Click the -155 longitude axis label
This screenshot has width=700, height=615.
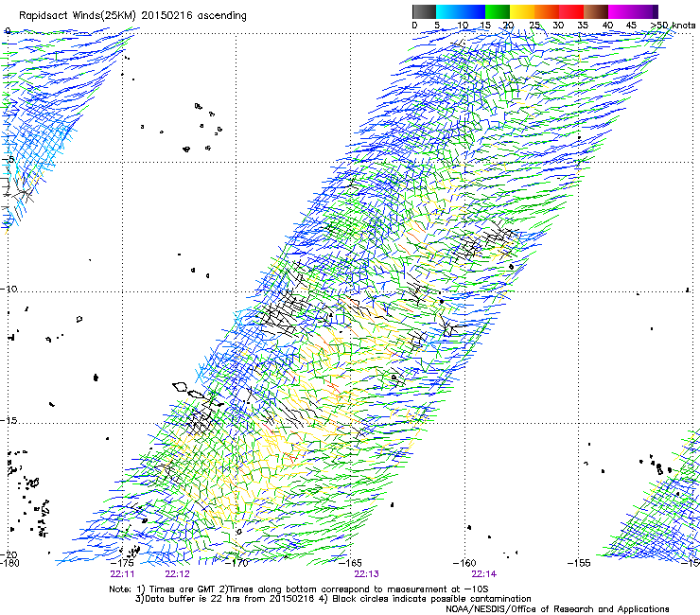[579, 563]
